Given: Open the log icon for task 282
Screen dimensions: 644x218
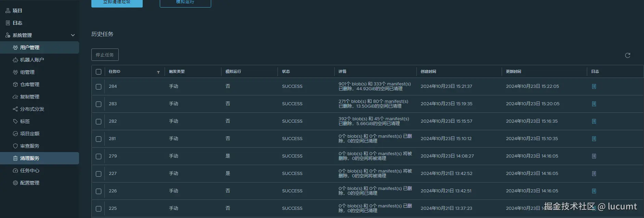Looking at the screenshot, I should pos(594,121).
